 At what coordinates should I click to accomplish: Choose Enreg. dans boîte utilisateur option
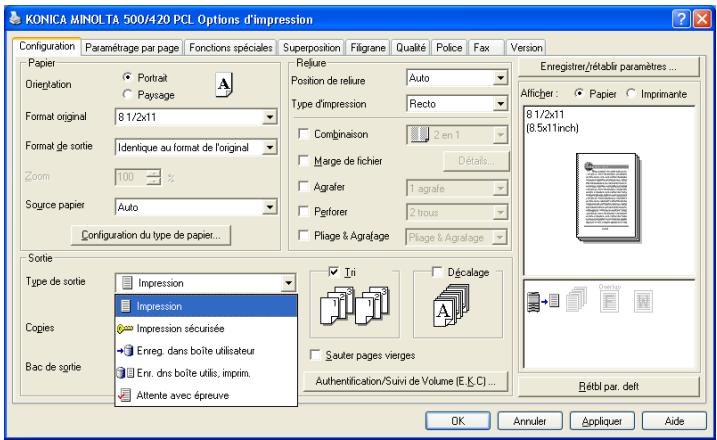pos(206,351)
